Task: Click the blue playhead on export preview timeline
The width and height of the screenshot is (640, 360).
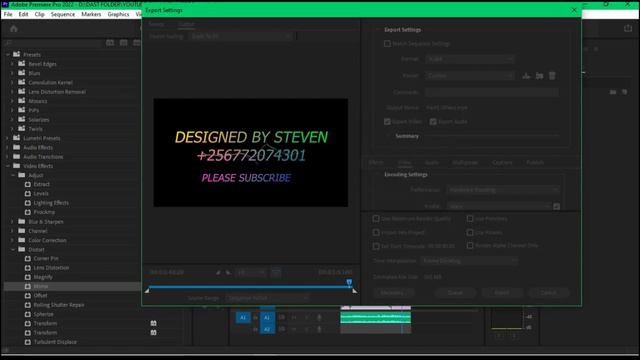Action: point(349,282)
